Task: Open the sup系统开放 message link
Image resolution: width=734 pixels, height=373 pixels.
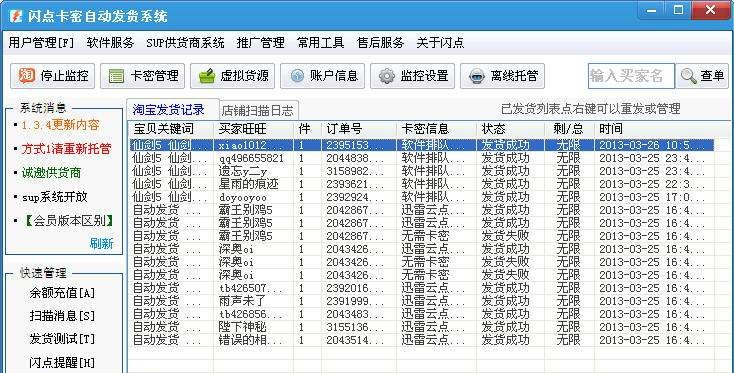Action: [x=55, y=197]
